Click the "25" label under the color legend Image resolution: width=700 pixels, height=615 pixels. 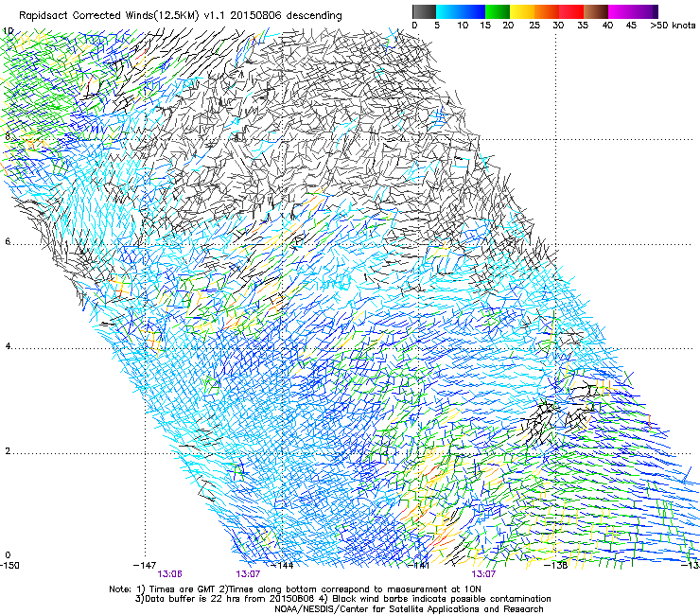534,26
